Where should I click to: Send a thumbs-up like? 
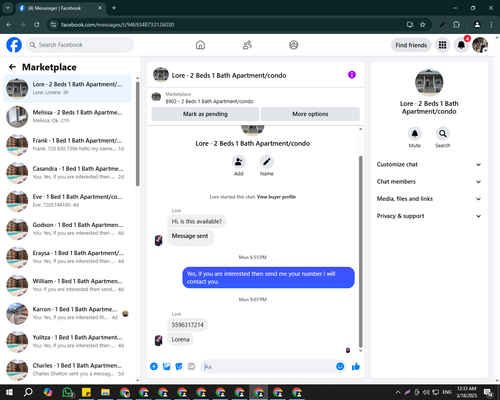coord(356,367)
